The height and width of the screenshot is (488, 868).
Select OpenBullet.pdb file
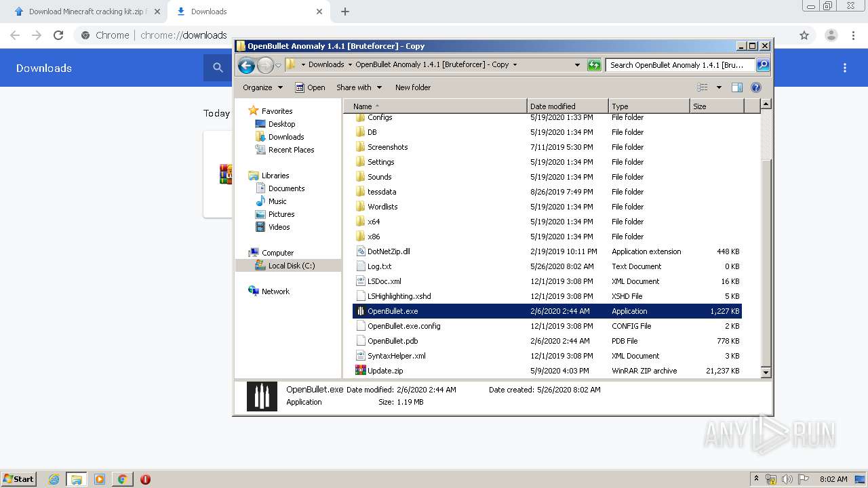click(547, 341)
